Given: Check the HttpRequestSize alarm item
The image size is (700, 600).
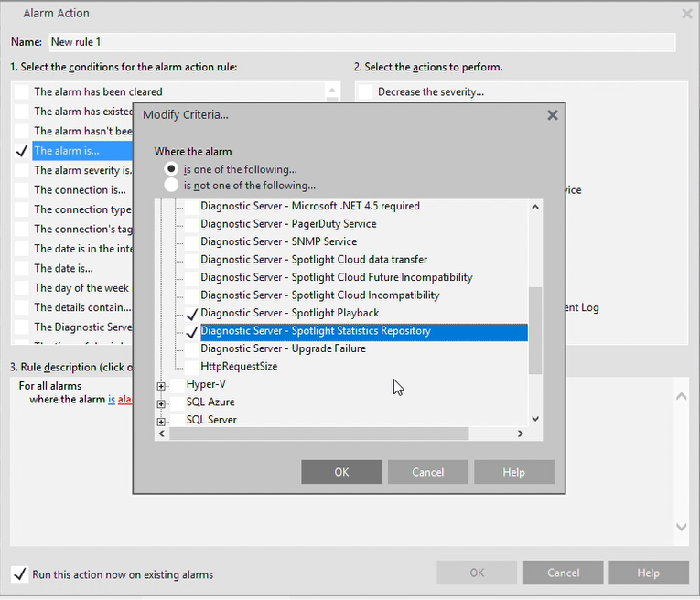Looking at the screenshot, I should click(192, 367).
